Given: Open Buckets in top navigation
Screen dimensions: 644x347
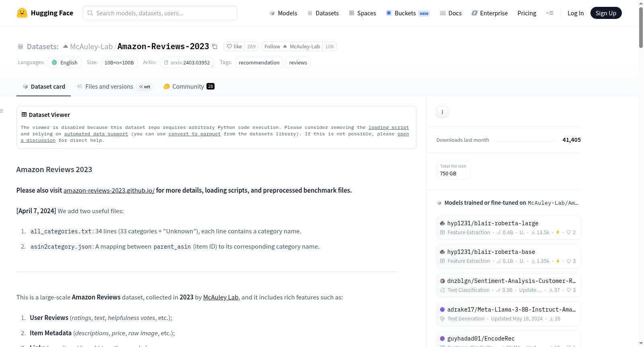Looking at the screenshot, I should click(408, 13).
